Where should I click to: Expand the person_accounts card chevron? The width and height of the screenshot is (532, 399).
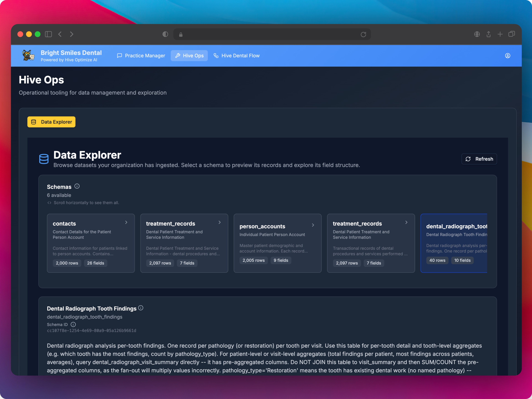(313, 225)
